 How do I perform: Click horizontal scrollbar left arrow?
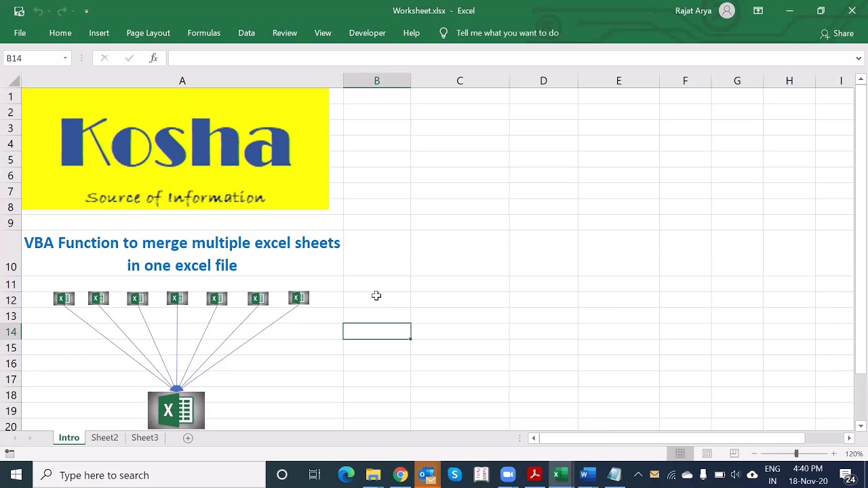pyautogui.click(x=534, y=439)
